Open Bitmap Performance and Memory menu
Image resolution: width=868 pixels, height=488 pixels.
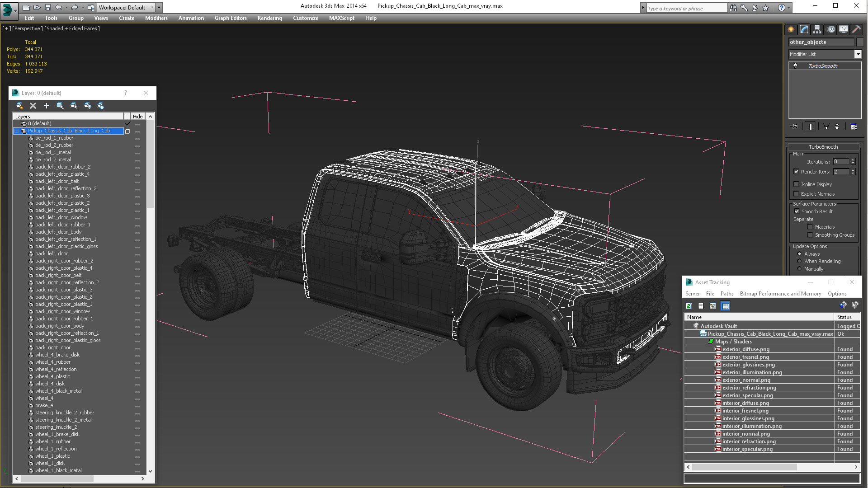click(x=780, y=294)
